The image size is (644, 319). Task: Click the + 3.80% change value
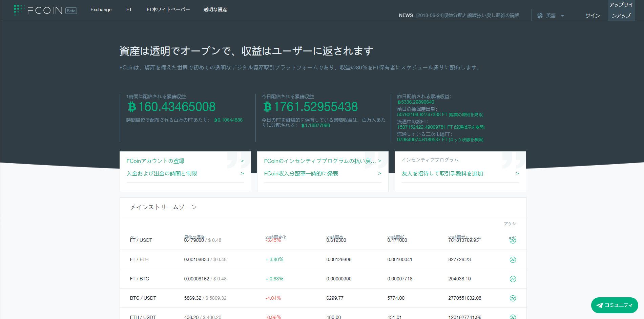click(x=274, y=259)
